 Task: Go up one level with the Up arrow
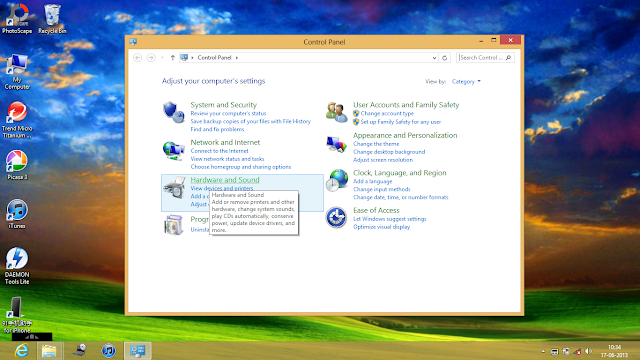[173, 58]
